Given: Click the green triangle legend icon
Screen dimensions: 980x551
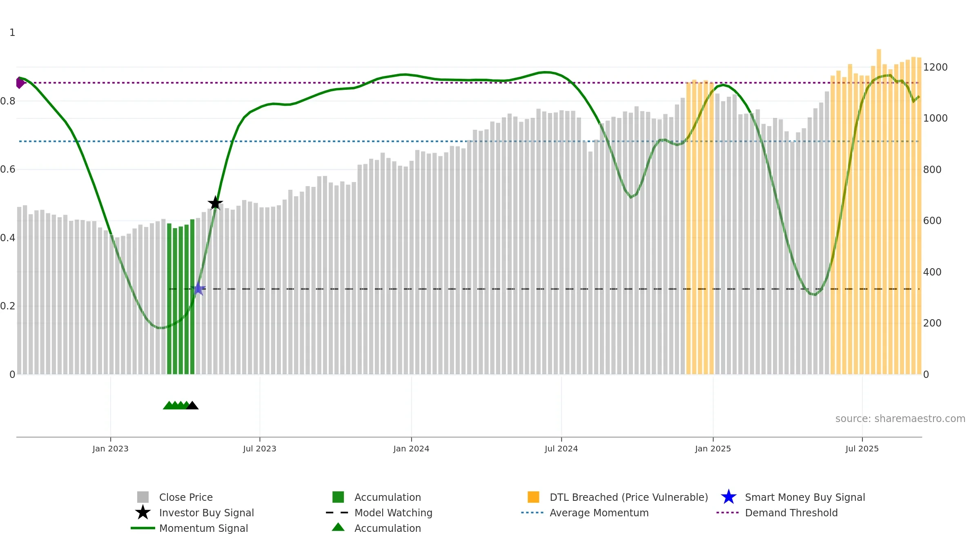Looking at the screenshot, I should click(x=338, y=527).
